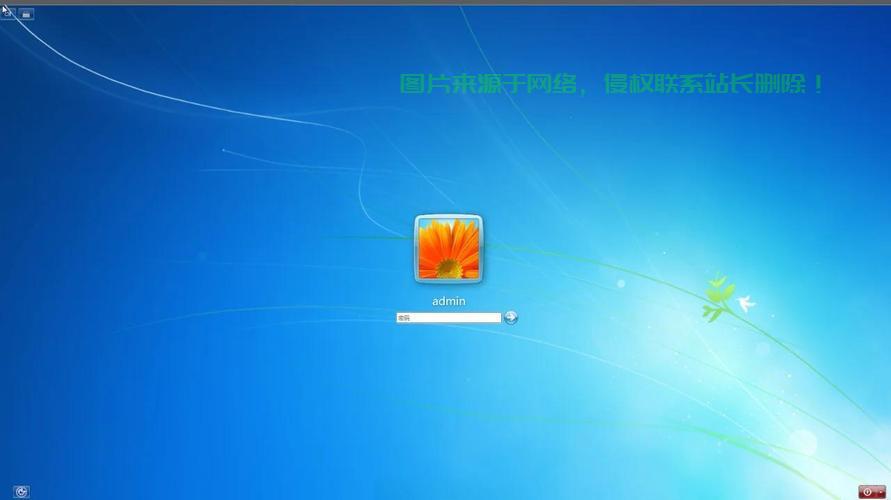Submit login with the arrow button
The image size is (891, 500).
[510, 317]
